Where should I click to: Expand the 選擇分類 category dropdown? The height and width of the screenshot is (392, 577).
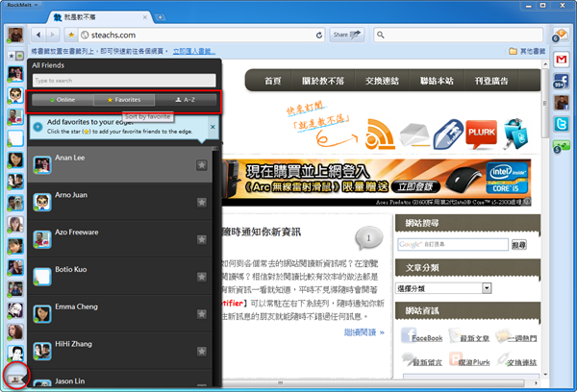click(x=443, y=288)
